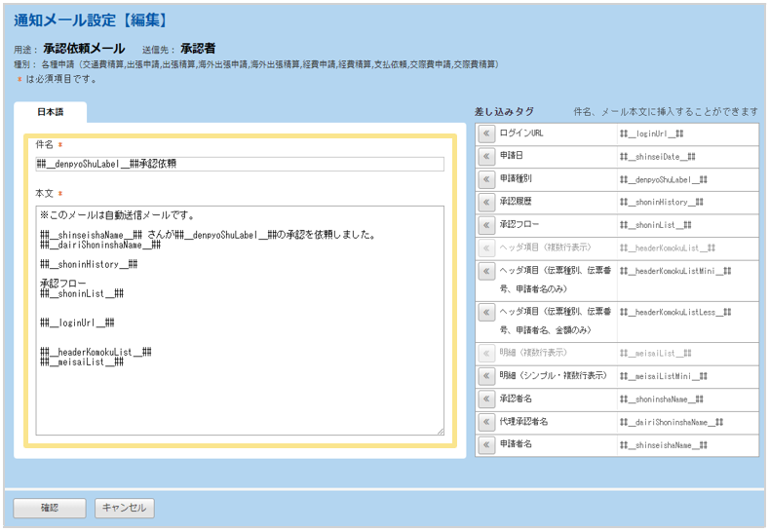Click inside the 本文 body text area
This screenshot has height=532, width=769.
point(239,370)
